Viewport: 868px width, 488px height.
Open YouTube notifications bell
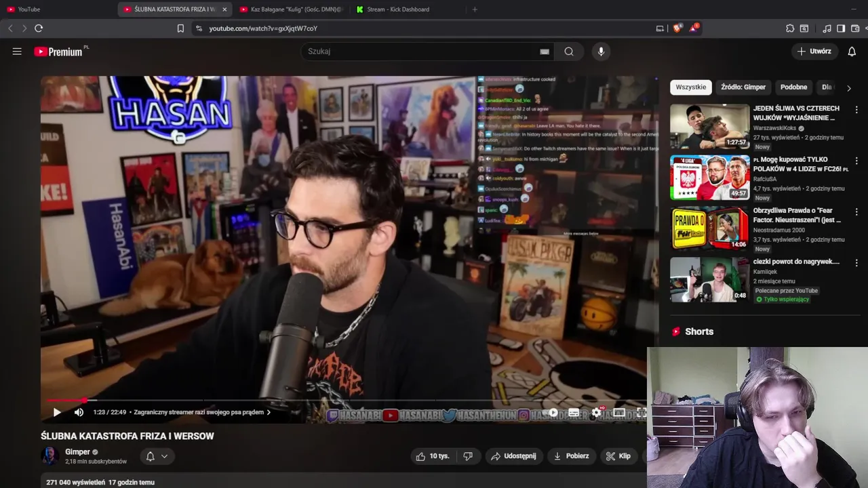pyautogui.click(x=852, y=52)
